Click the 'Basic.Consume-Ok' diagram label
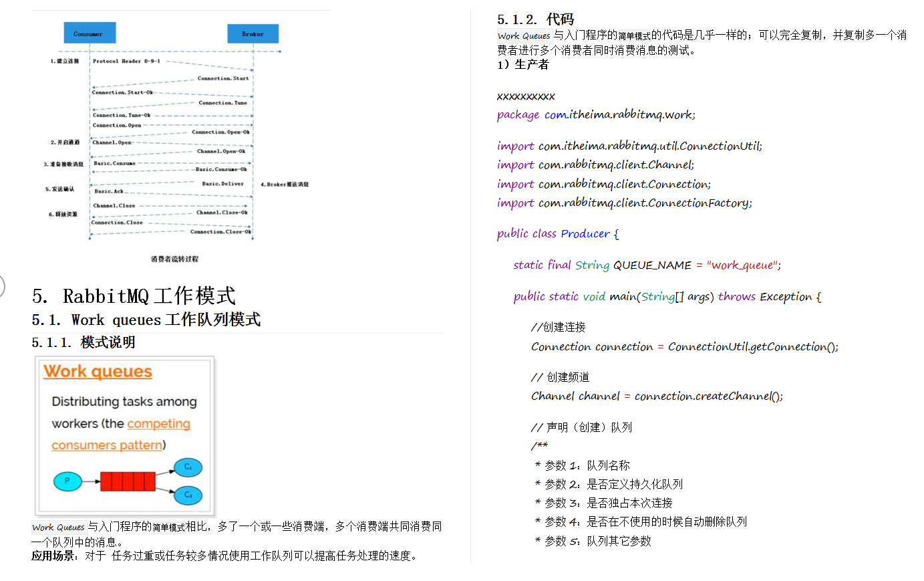 (x=221, y=169)
